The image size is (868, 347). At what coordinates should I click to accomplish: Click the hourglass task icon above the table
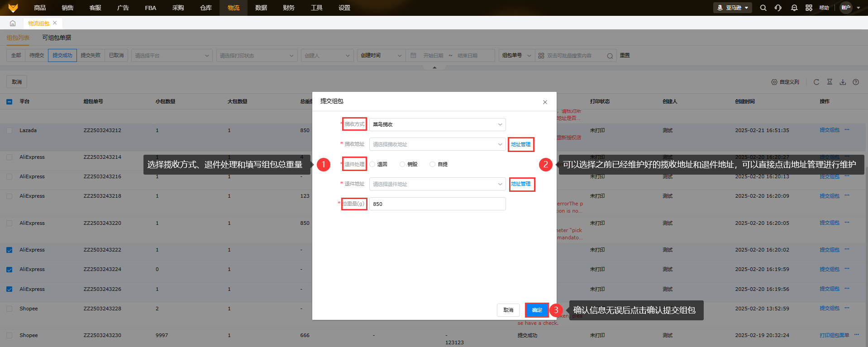pos(830,82)
